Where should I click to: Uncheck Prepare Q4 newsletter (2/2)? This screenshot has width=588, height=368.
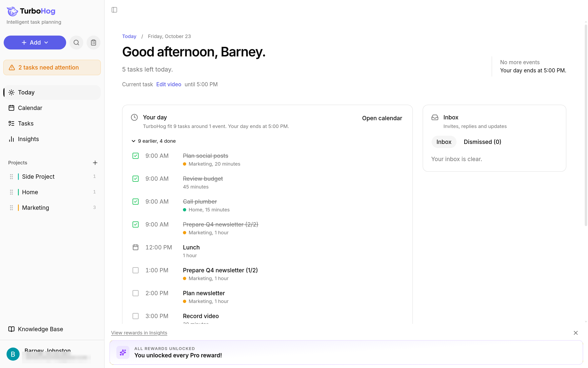pos(136,224)
